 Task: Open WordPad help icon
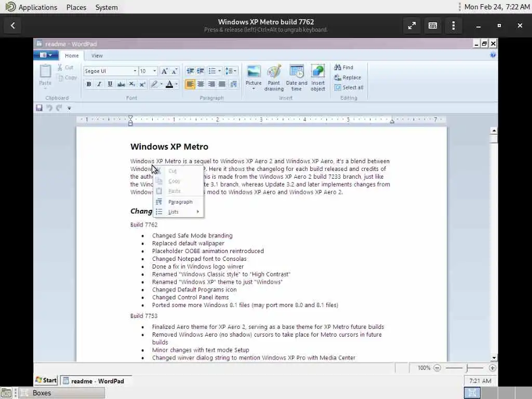tap(493, 55)
